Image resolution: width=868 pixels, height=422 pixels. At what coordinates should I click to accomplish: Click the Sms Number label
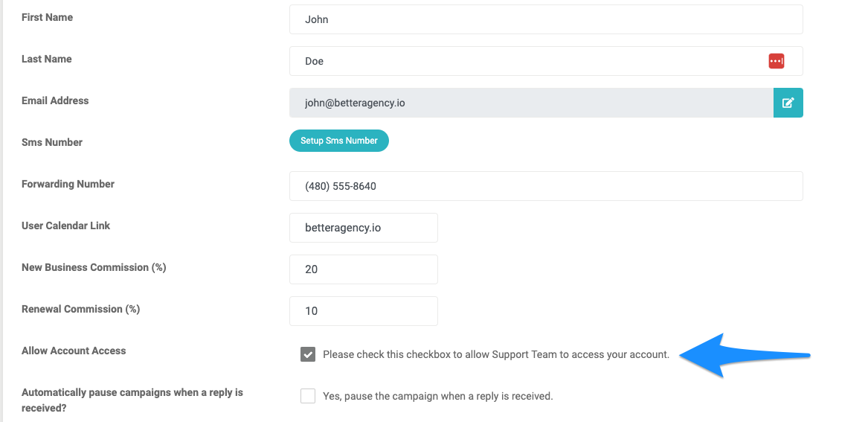click(x=52, y=142)
